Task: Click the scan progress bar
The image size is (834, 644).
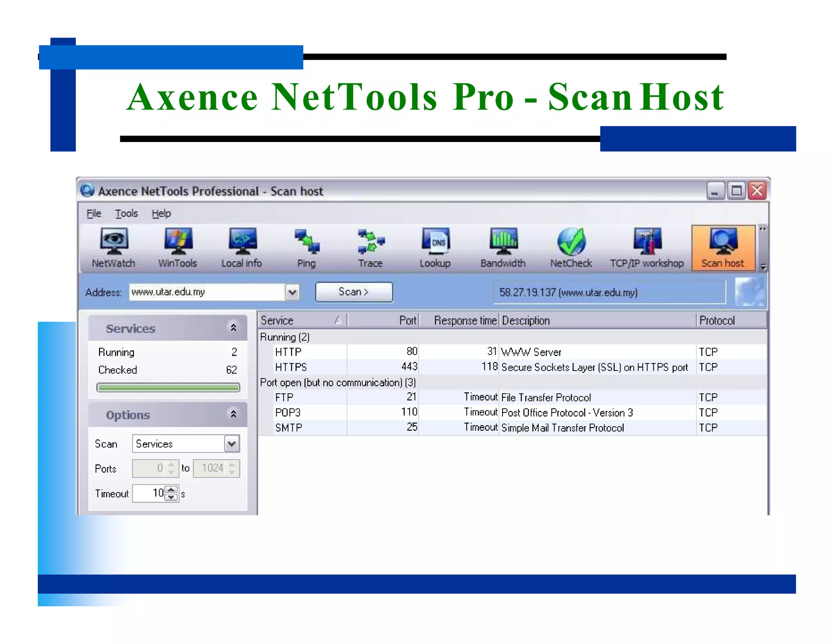Action: pyautogui.click(x=168, y=388)
